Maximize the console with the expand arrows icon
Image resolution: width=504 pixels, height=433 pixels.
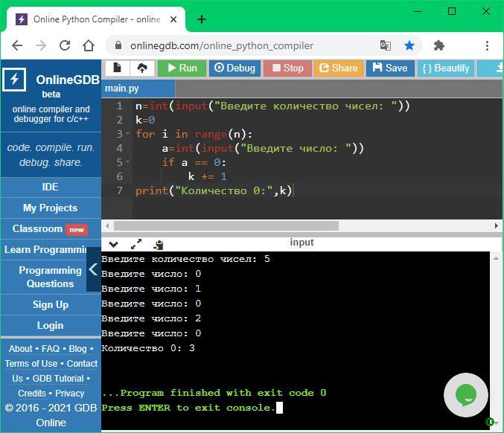136,243
